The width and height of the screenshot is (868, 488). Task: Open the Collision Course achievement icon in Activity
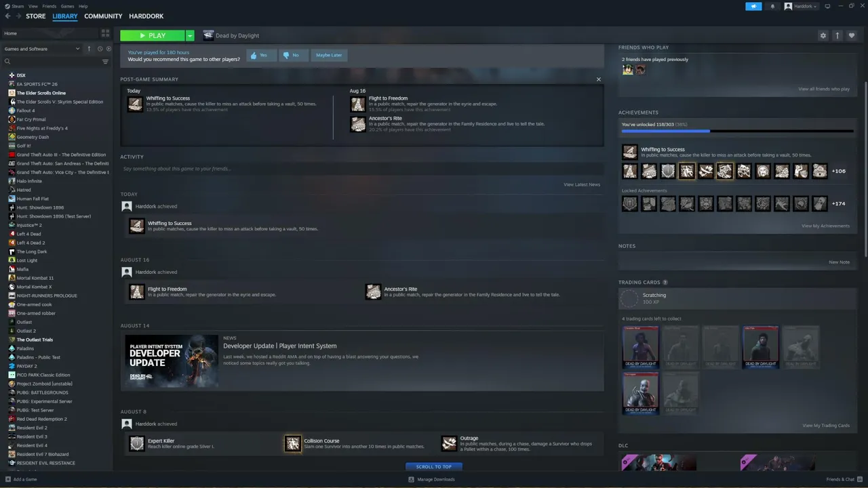(292, 443)
